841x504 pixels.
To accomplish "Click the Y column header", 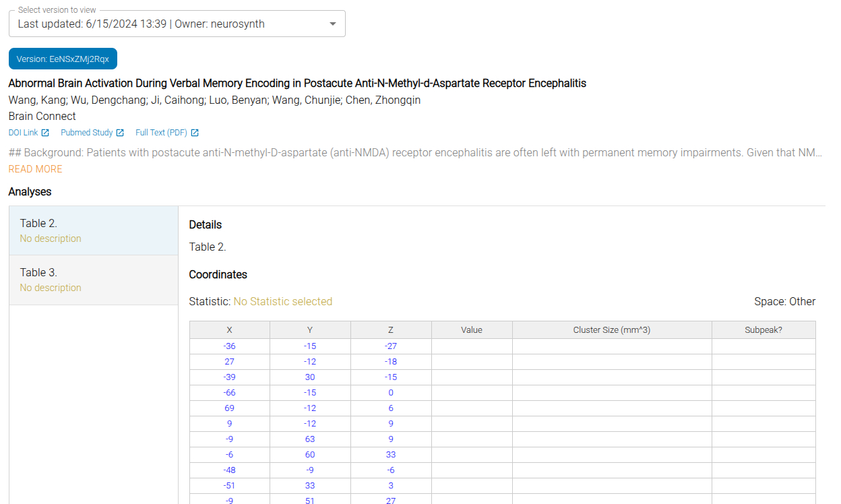I will pyautogui.click(x=310, y=330).
